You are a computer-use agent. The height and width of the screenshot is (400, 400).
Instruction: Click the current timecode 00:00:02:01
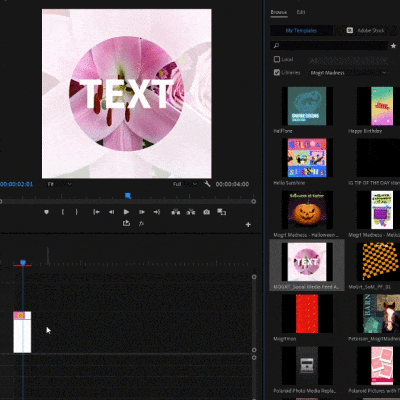(16, 184)
